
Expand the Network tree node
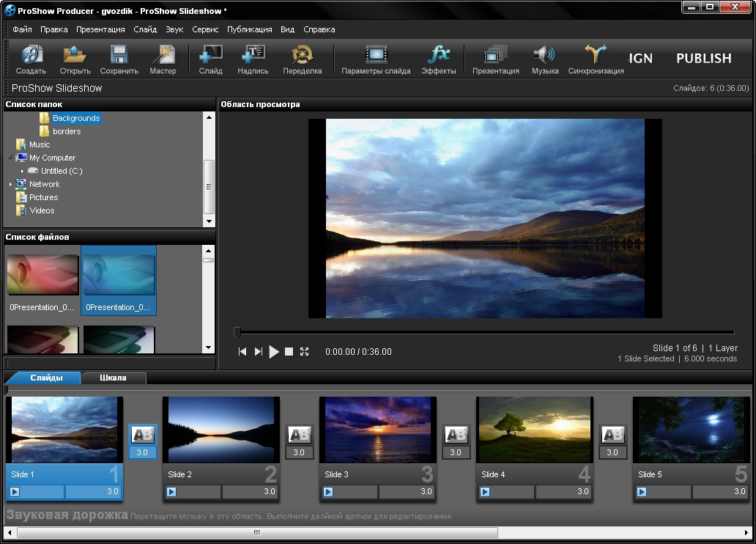point(10,184)
